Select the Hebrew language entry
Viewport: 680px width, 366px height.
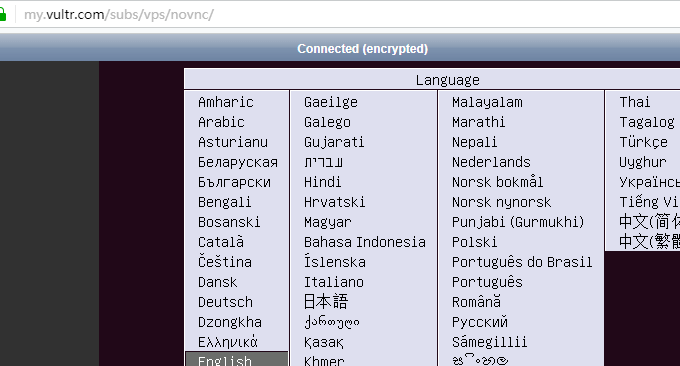[324, 162]
